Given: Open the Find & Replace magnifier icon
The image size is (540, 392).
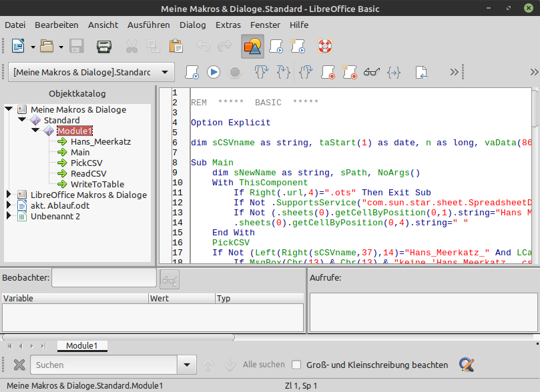Looking at the screenshot, I should (467, 365).
